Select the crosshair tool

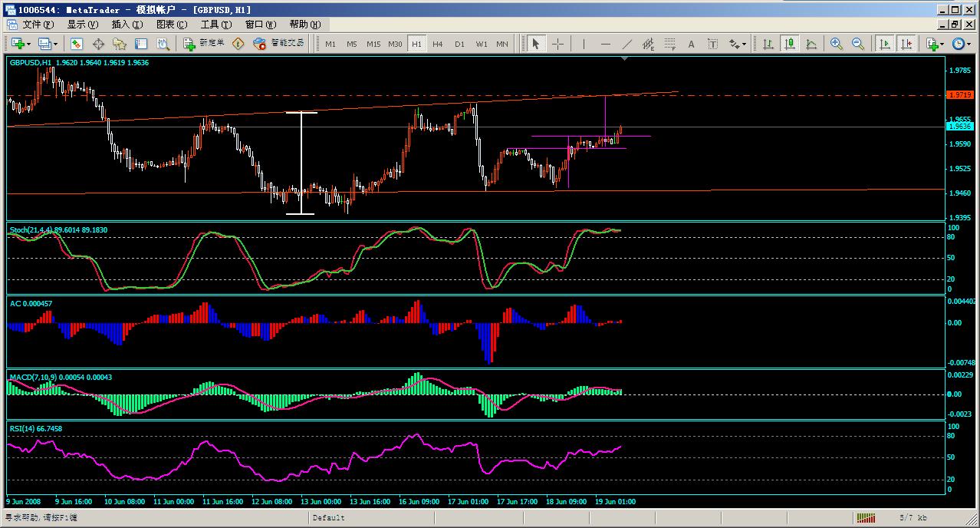coord(558,44)
